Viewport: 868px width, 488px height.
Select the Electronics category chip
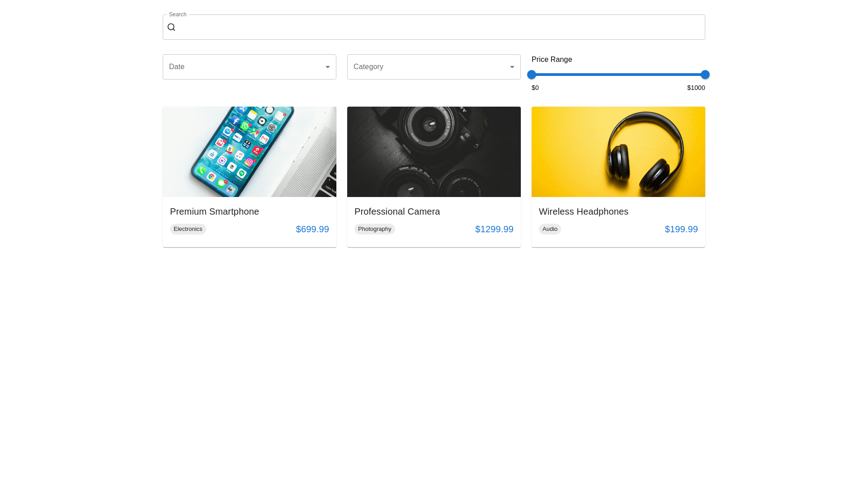pyautogui.click(x=188, y=229)
